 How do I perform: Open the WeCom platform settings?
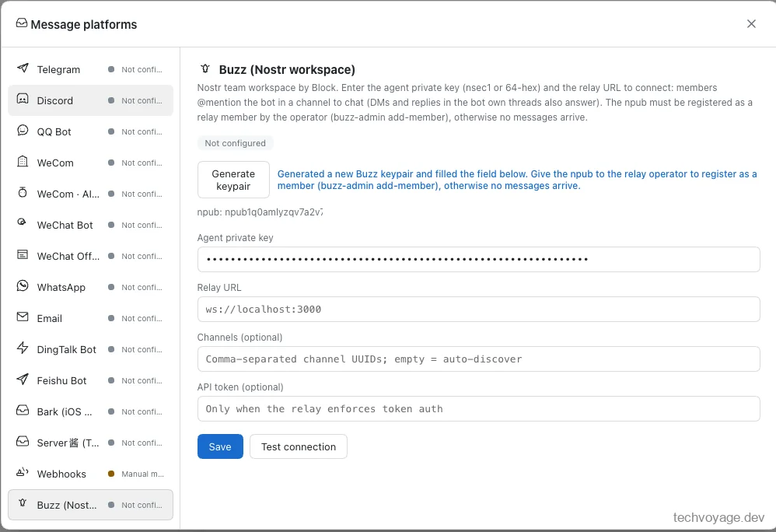pyautogui.click(x=90, y=163)
